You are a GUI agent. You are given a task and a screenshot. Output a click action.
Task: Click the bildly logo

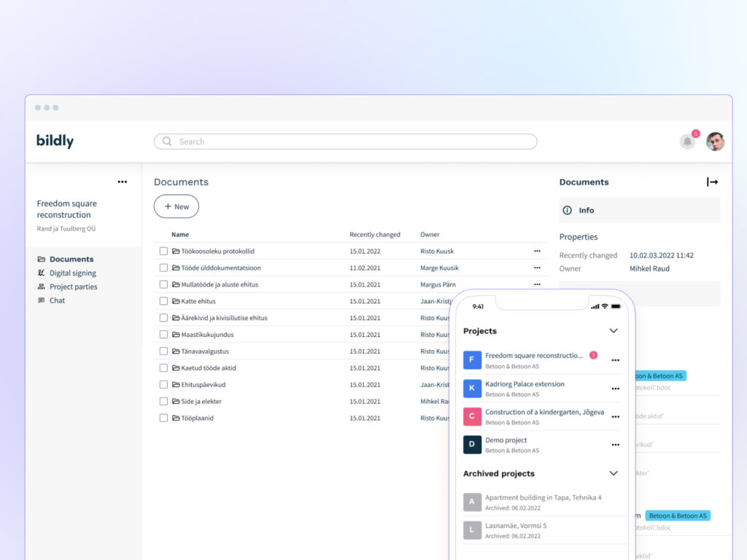tap(54, 141)
